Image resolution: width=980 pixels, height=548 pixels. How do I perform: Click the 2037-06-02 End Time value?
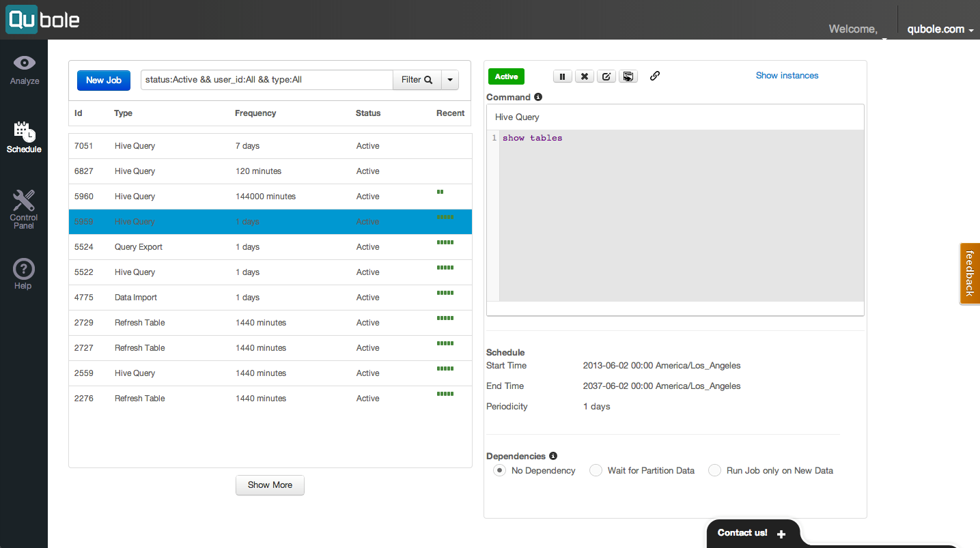pos(662,386)
